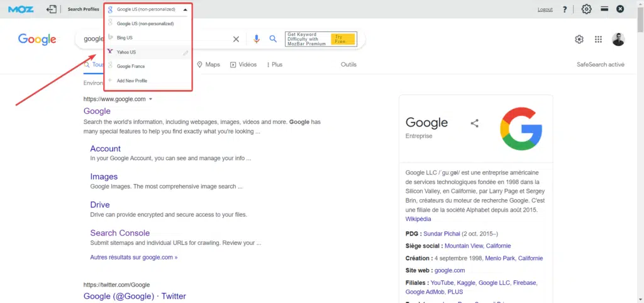644x303 pixels.
Task: Click the Google G logo thumbnail
Action: point(521,129)
